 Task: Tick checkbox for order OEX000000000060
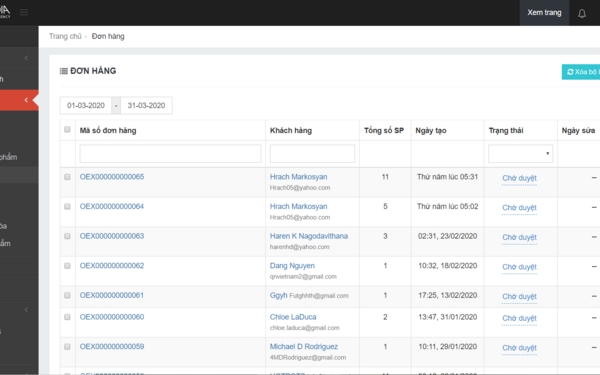[67, 317]
